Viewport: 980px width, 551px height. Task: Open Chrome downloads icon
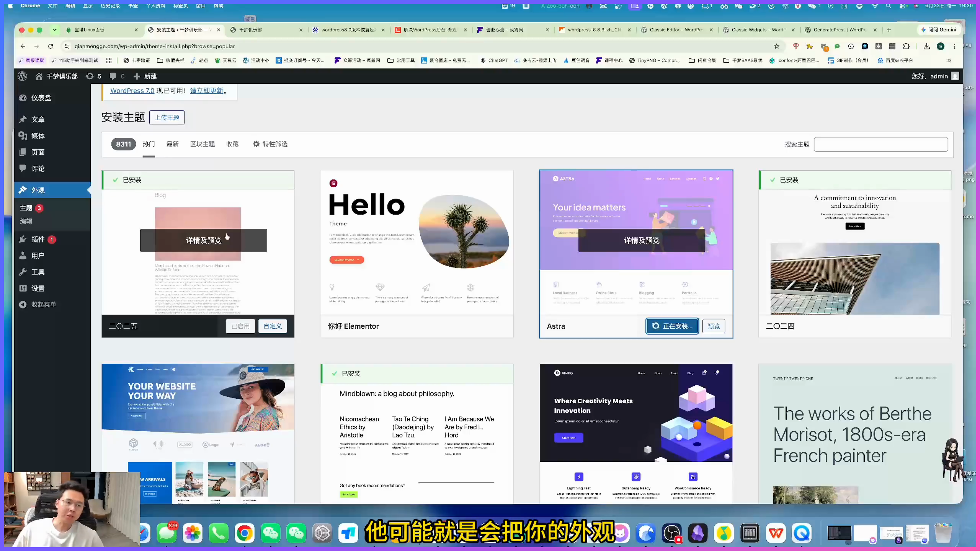point(927,46)
